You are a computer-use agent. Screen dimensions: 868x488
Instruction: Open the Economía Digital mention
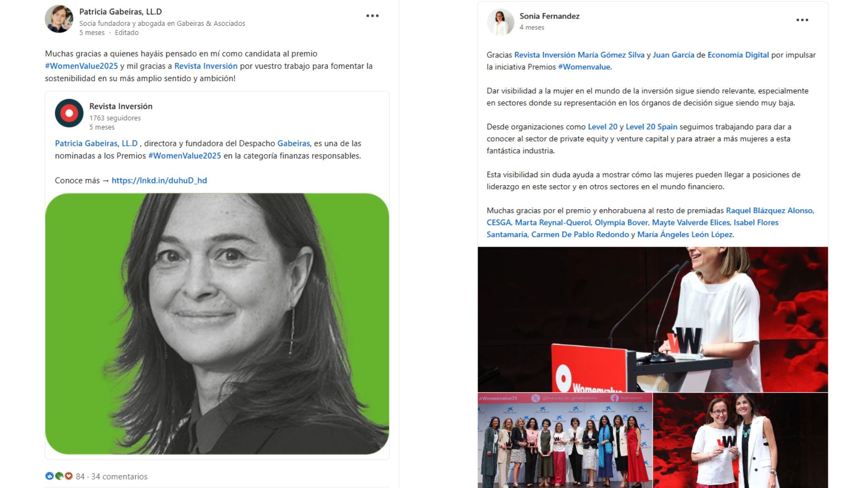738,55
